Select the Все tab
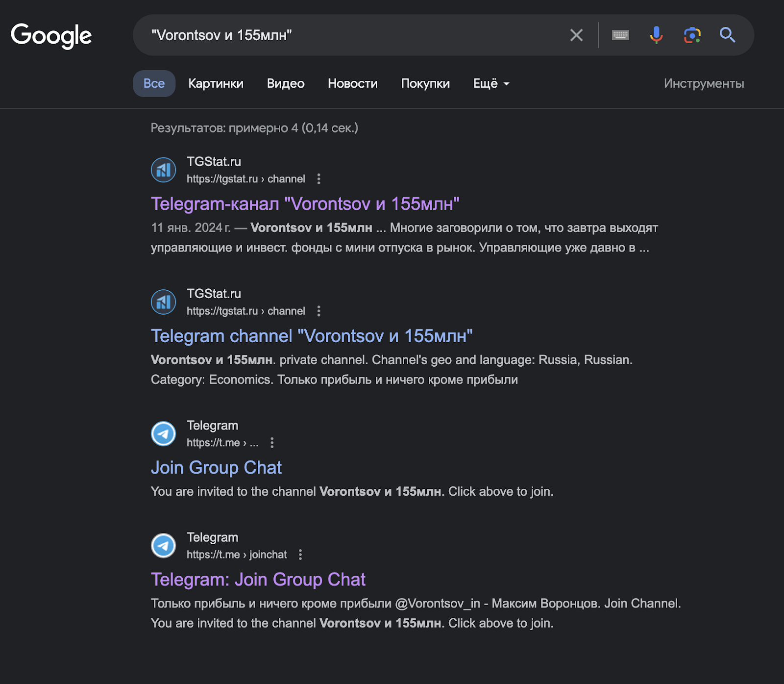Screen dimensions: 784x684 (154, 83)
